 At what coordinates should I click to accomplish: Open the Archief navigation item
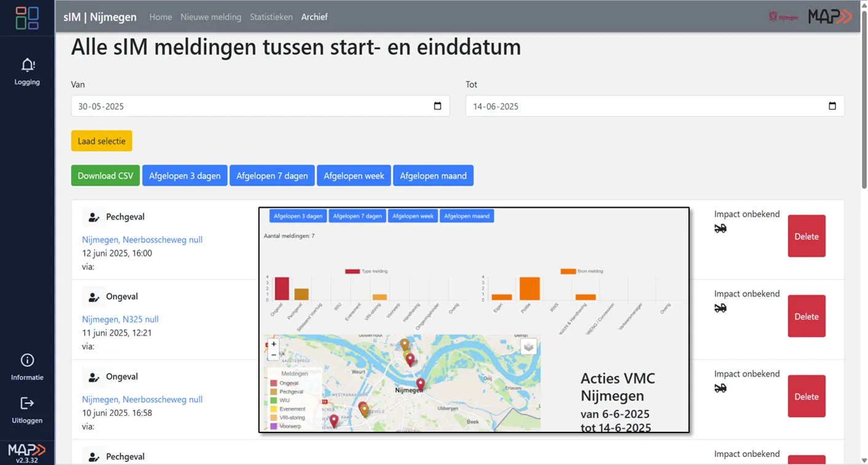pyautogui.click(x=314, y=17)
